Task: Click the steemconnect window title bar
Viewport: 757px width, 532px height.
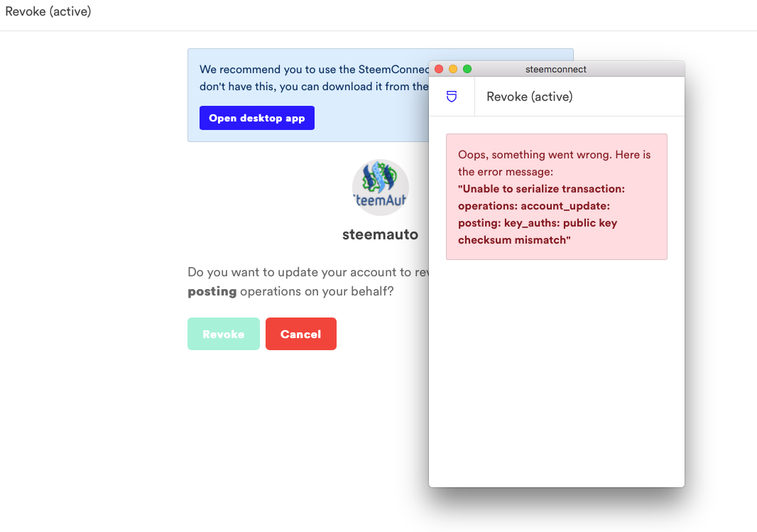Action: 556,69
